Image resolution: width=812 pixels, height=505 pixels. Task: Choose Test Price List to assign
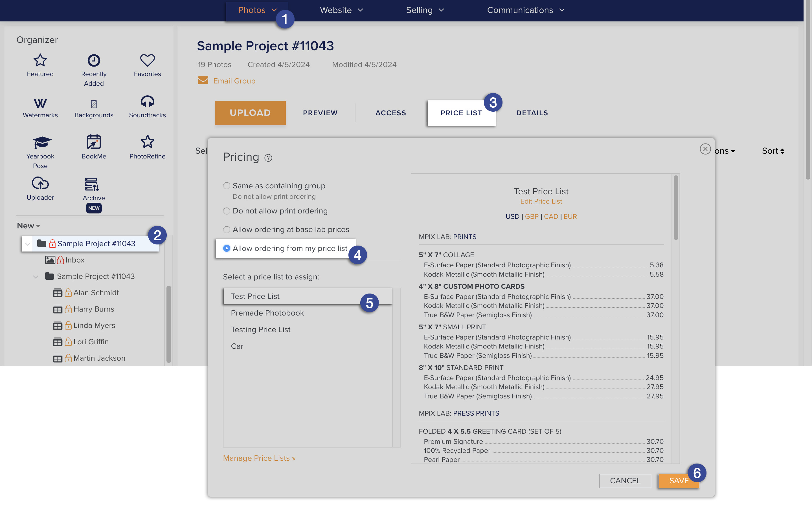click(308, 296)
